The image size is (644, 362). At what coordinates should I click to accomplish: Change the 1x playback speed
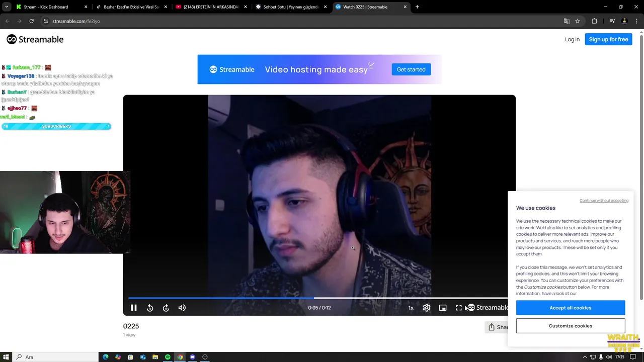point(411,308)
